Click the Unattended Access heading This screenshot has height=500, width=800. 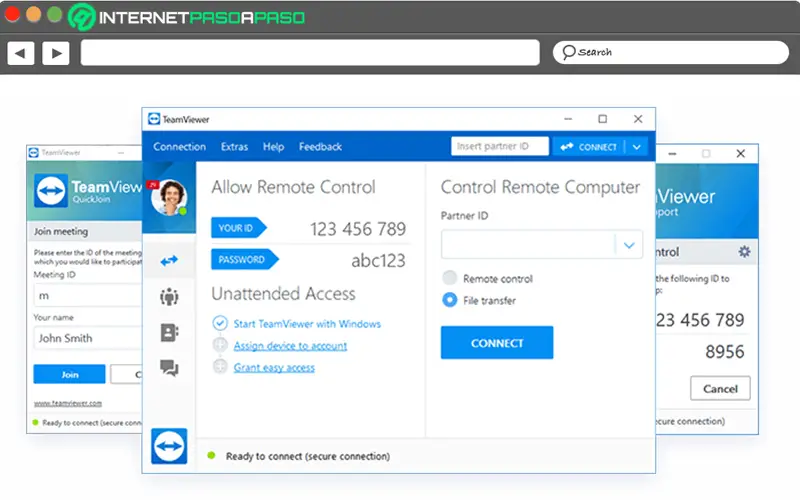point(283,293)
